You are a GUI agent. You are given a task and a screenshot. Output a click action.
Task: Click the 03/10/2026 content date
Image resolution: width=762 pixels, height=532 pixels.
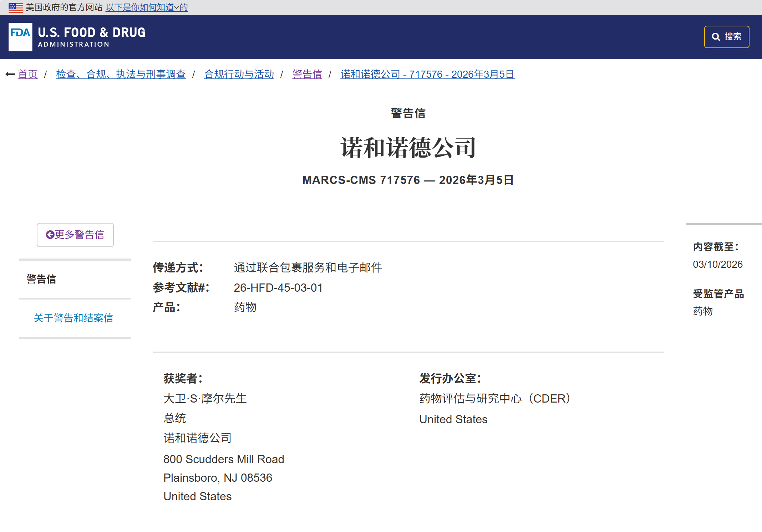click(x=717, y=265)
